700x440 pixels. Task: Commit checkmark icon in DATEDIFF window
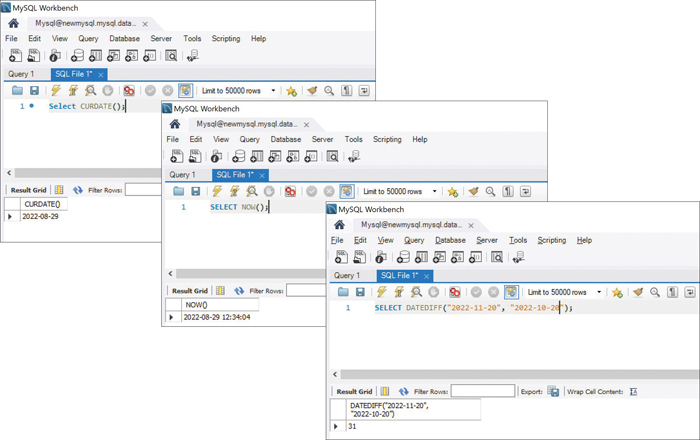pos(476,292)
